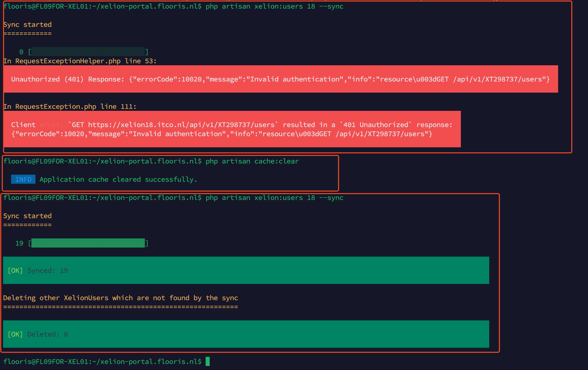
Task: Click the faded 'error:' word after Client
Action: point(52,125)
